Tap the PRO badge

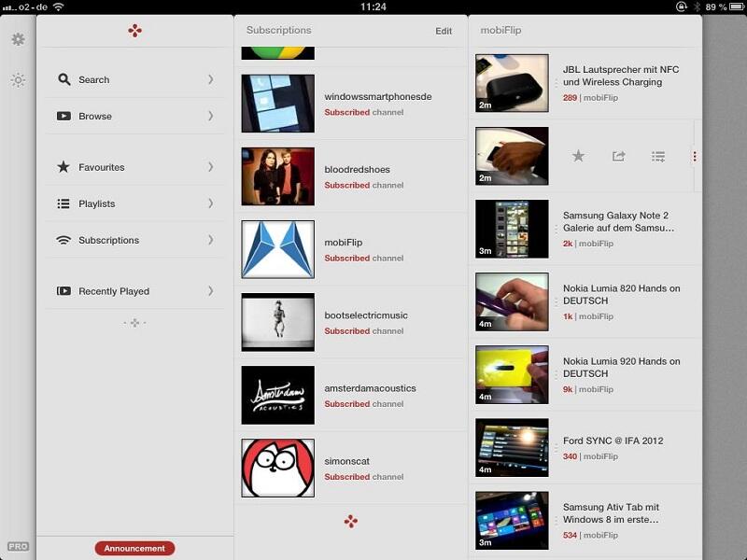(18, 547)
